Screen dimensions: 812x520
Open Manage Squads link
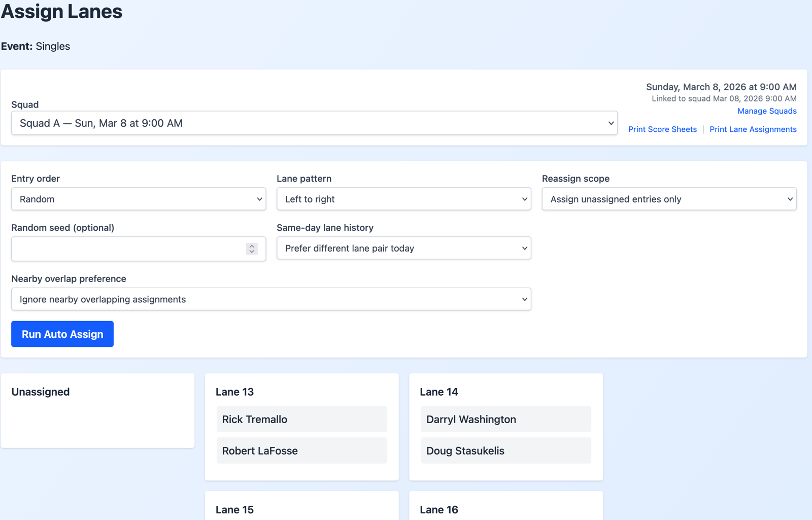767,111
